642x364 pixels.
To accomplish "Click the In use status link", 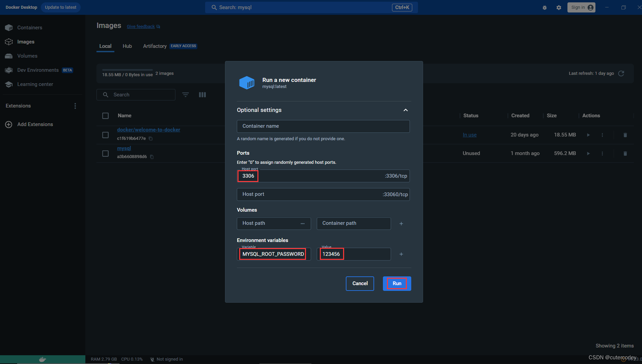I will tap(470, 135).
